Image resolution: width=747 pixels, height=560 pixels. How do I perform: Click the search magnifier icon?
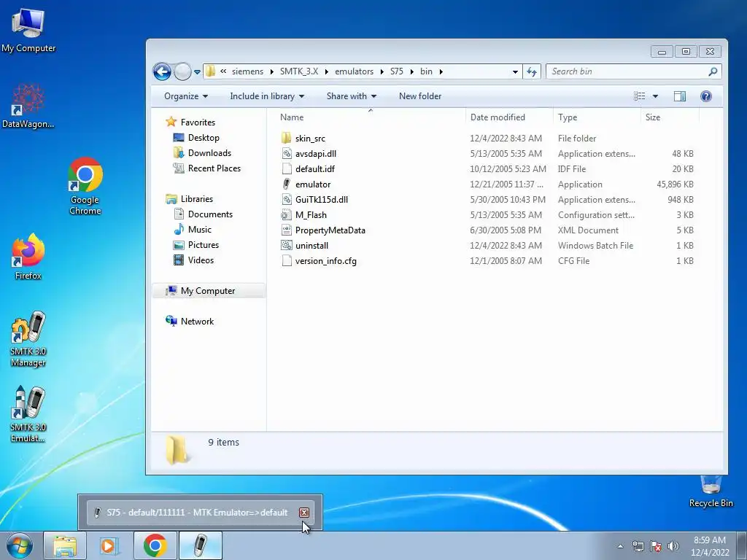click(x=713, y=72)
